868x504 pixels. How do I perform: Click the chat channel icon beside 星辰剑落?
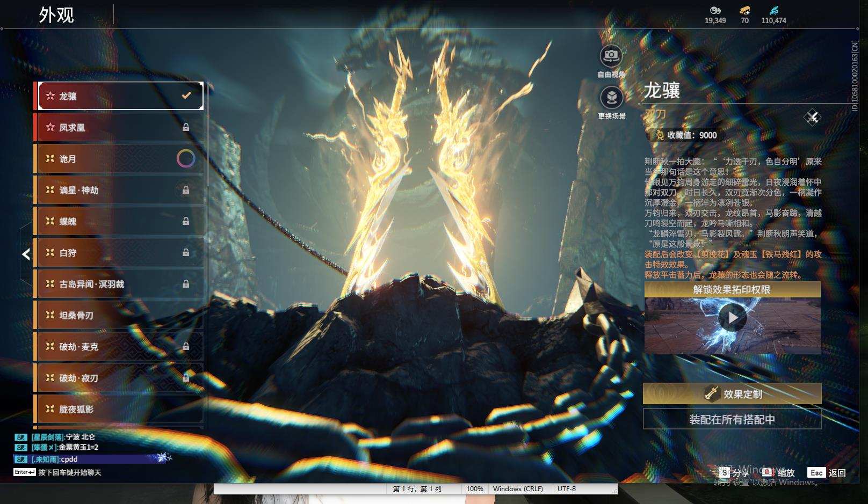(x=20, y=437)
